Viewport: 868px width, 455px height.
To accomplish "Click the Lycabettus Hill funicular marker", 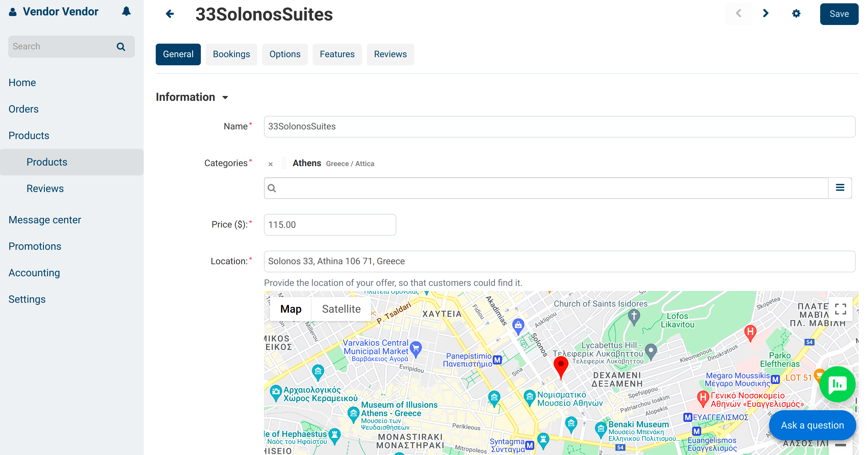I will [651, 352].
